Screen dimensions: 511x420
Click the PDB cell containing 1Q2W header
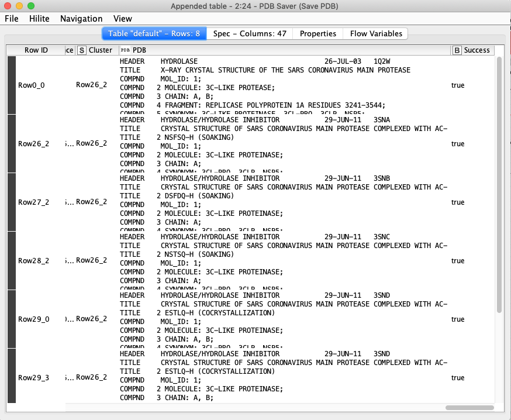click(x=284, y=85)
